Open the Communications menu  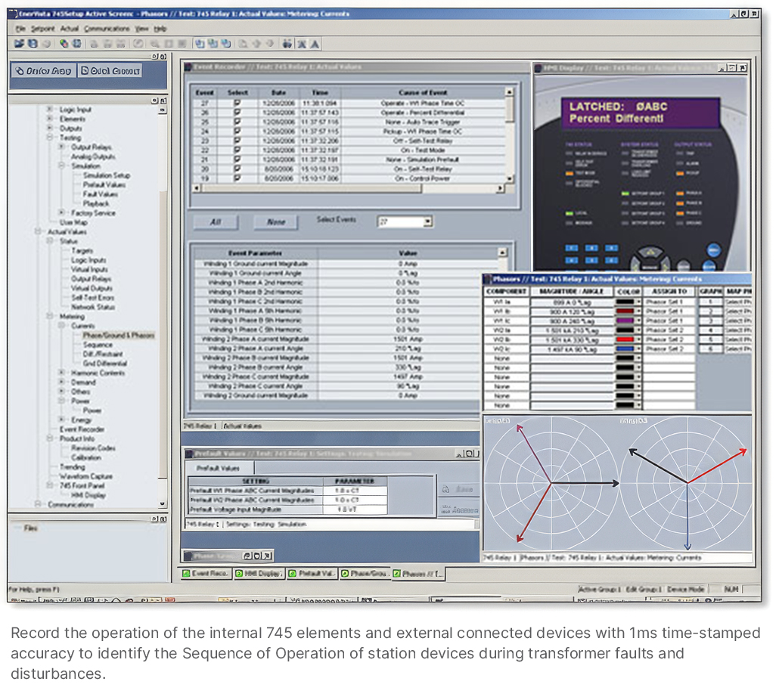[x=107, y=29]
